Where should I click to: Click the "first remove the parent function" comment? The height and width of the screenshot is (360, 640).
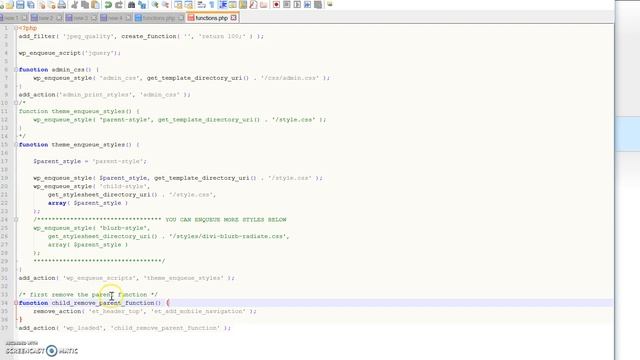(88, 294)
